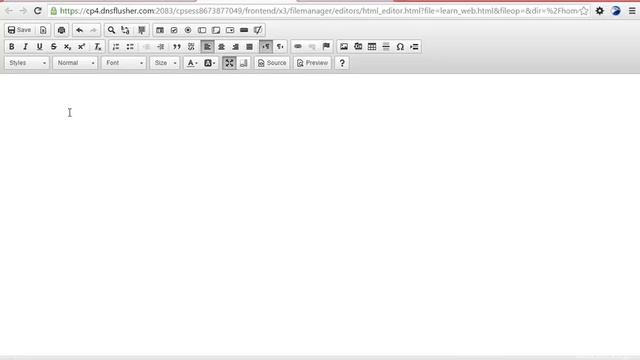Insert a numbered list
The image size is (640, 360).
116,47
